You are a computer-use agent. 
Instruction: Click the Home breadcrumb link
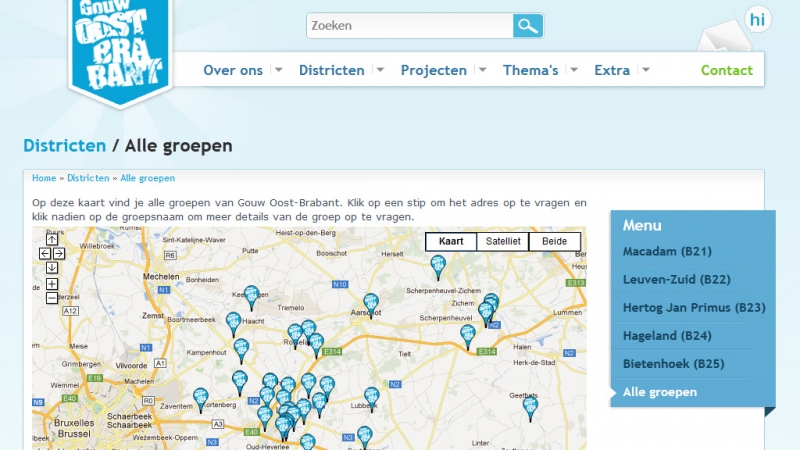click(44, 178)
